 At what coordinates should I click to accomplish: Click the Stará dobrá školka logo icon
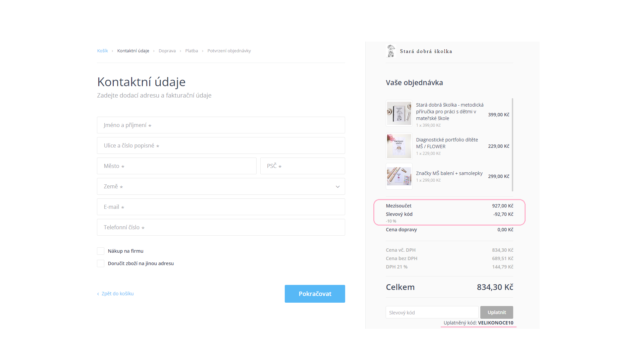tap(391, 51)
